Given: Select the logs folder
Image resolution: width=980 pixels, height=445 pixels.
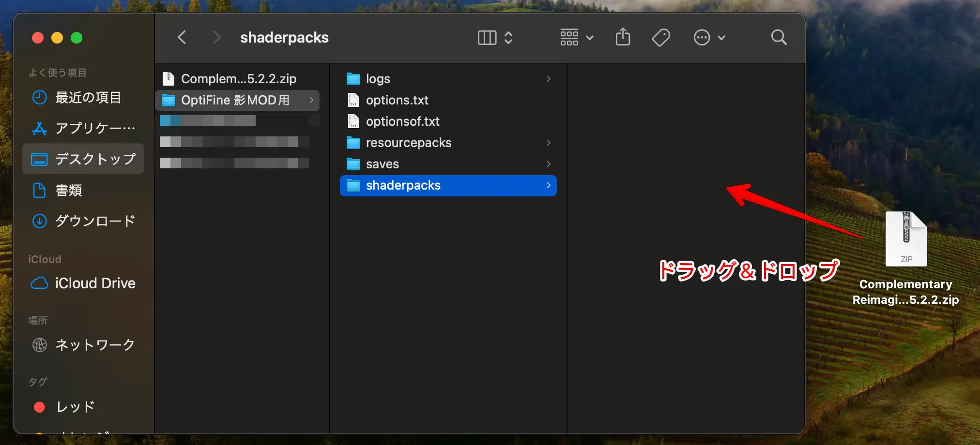Looking at the screenshot, I should click(448, 79).
